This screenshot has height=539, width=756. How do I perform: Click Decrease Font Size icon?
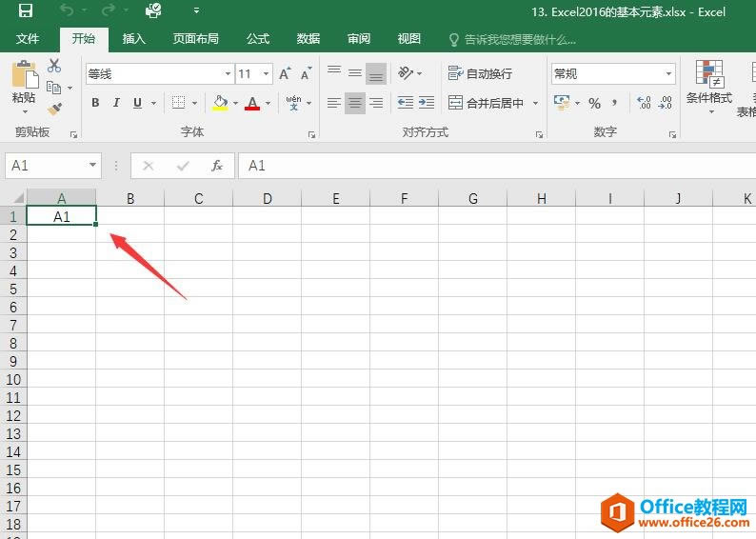(x=307, y=73)
